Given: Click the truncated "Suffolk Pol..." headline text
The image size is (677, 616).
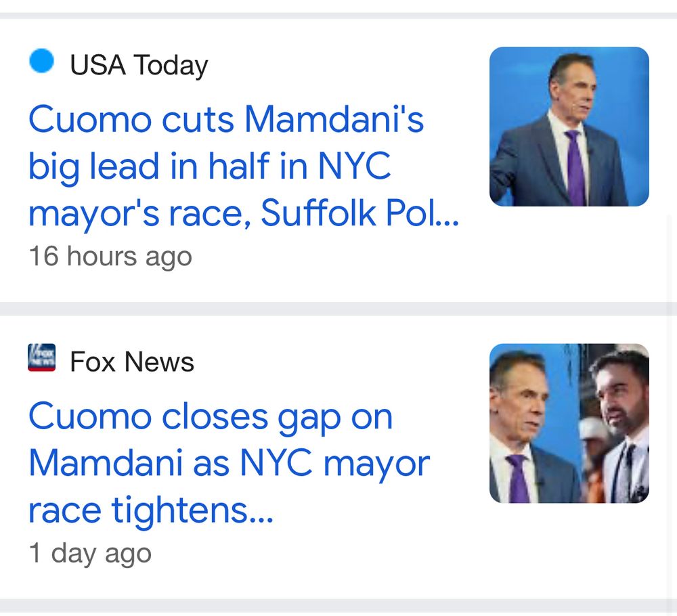Looking at the screenshot, I should [x=360, y=213].
